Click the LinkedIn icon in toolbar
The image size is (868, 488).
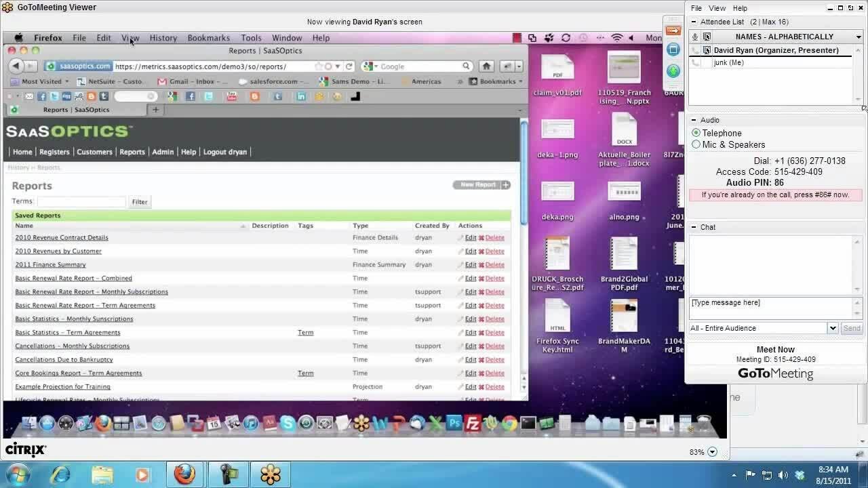coord(301,96)
